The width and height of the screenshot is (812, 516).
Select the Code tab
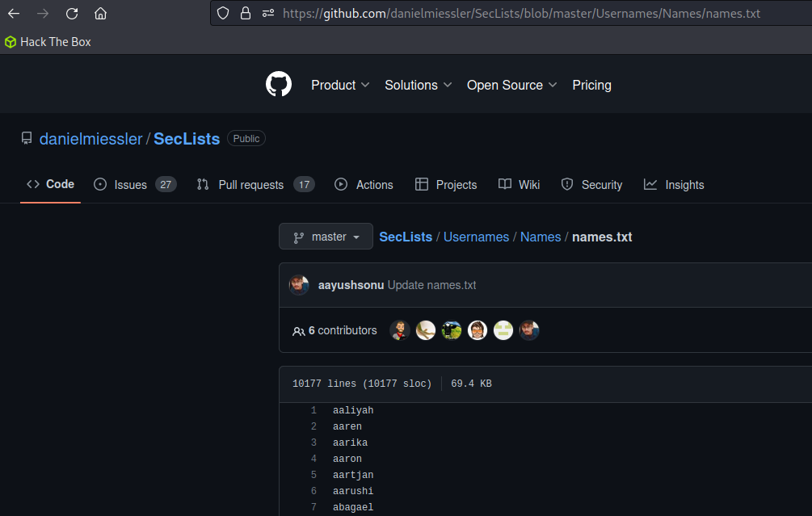tap(50, 184)
